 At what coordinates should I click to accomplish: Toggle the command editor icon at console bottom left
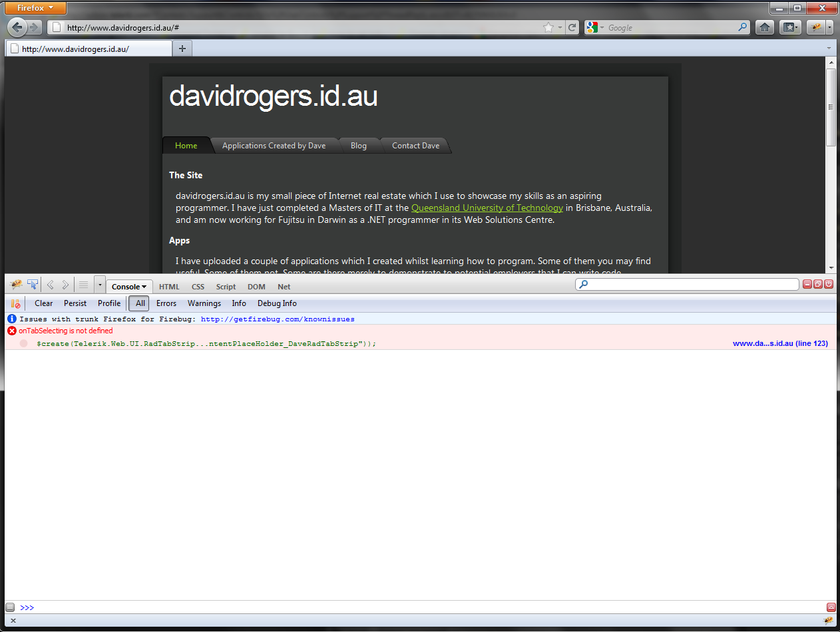(x=10, y=607)
